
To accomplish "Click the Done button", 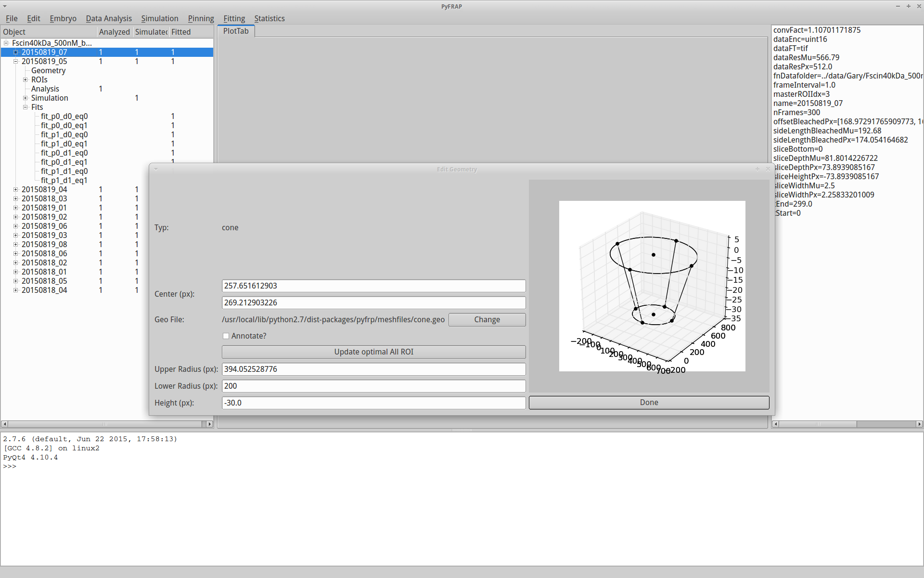I will click(649, 403).
